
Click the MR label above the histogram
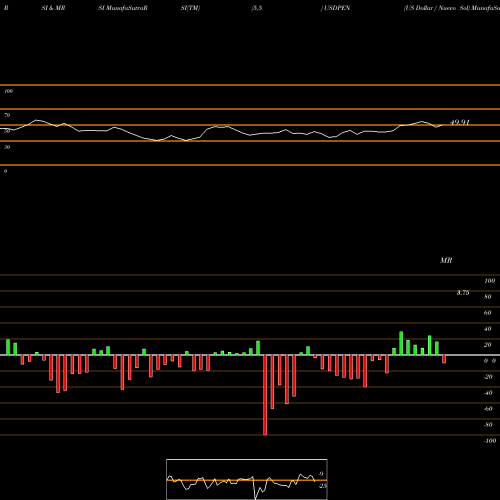[x=446, y=260]
